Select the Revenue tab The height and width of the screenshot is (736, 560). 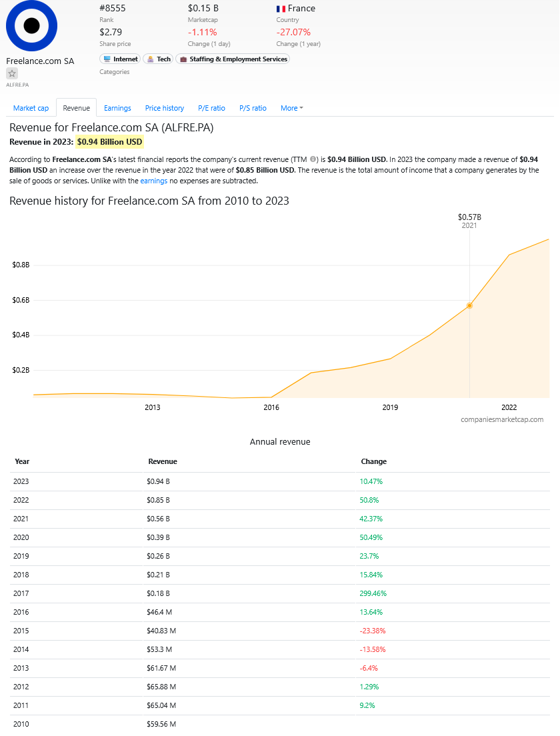tap(77, 108)
